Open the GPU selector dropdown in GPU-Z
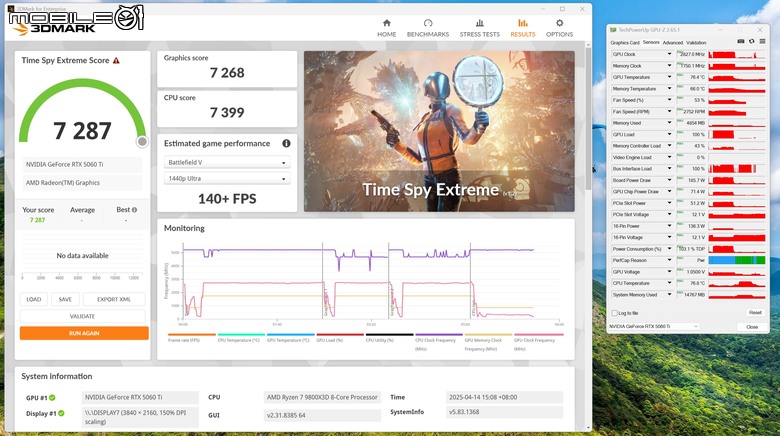Screen dimensions: 780x436 pyautogui.click(x=654, y=327)
